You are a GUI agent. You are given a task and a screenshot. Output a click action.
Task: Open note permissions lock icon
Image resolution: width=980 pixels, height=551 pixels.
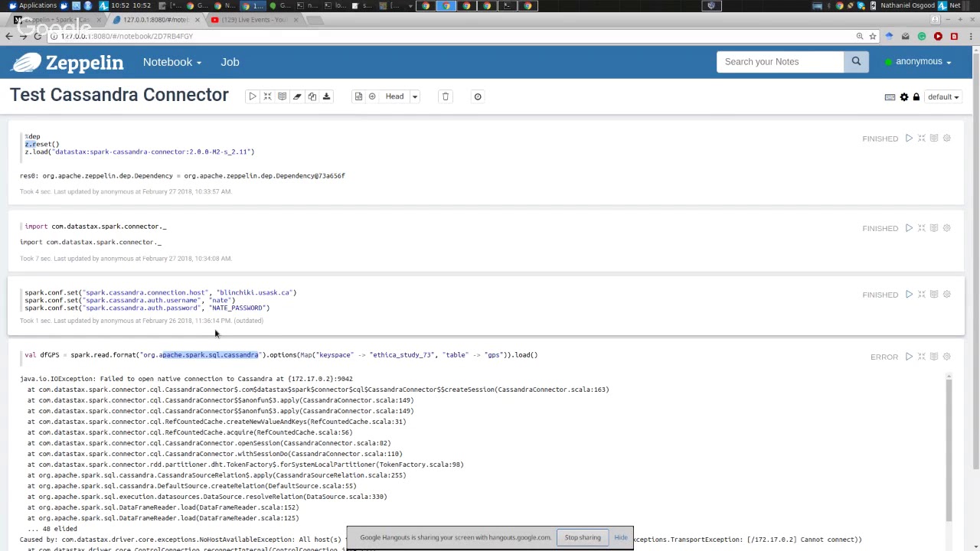916,97
